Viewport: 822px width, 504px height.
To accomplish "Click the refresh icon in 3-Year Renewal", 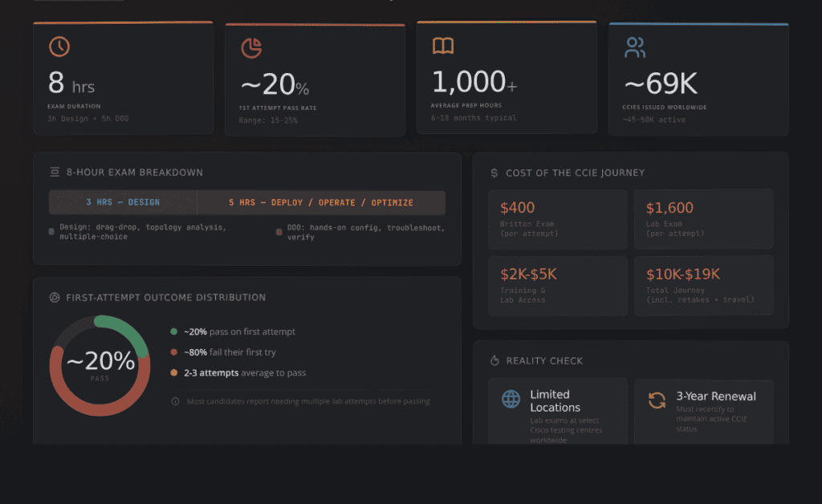I will (657, 400).
